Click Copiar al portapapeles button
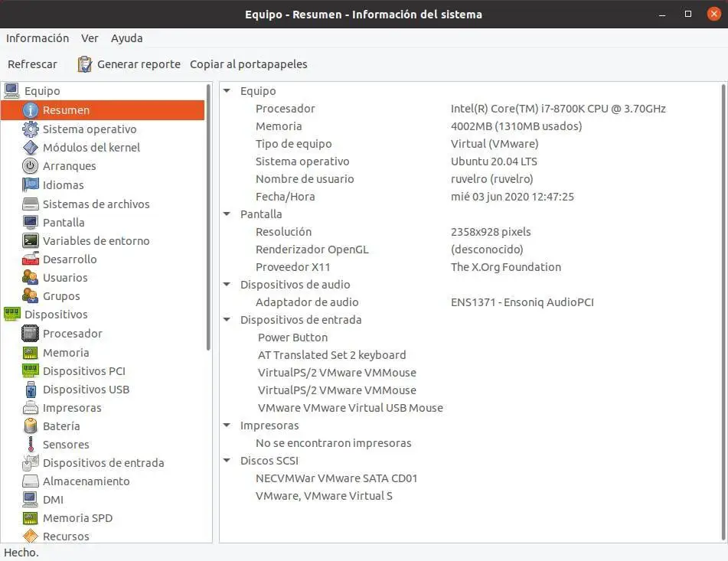This screenshot has height=561, width=728. (x=249, y=64)
